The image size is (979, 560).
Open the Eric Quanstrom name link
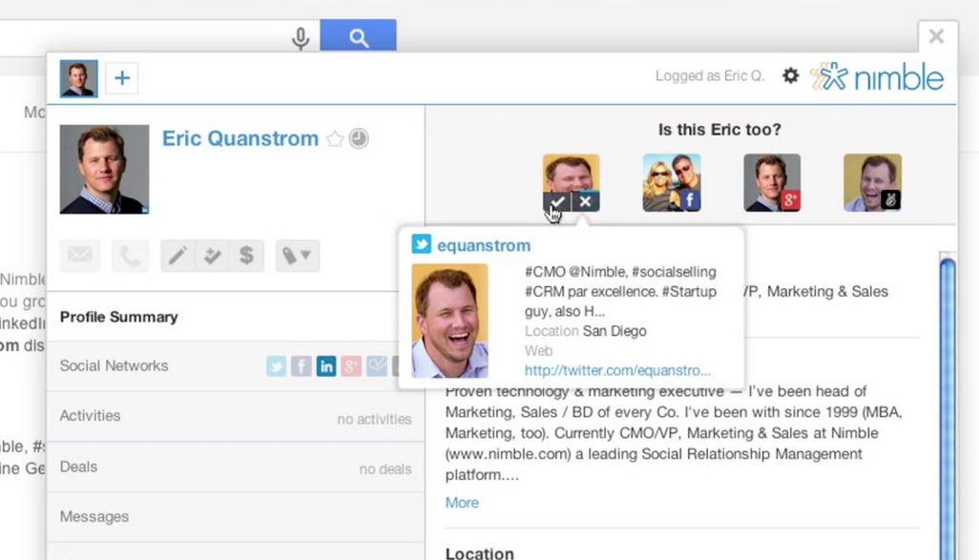[x=240, y=138]
